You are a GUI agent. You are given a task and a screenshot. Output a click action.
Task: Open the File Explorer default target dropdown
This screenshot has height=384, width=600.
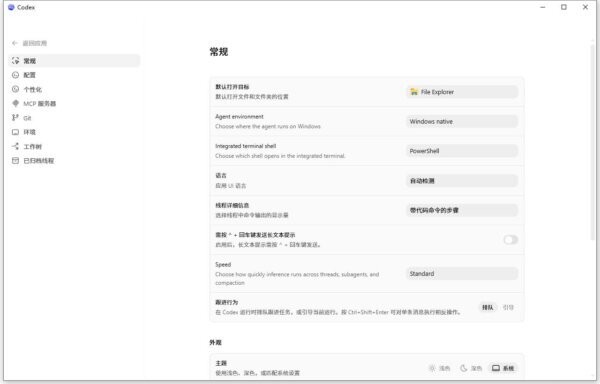(x=462, y=92)
